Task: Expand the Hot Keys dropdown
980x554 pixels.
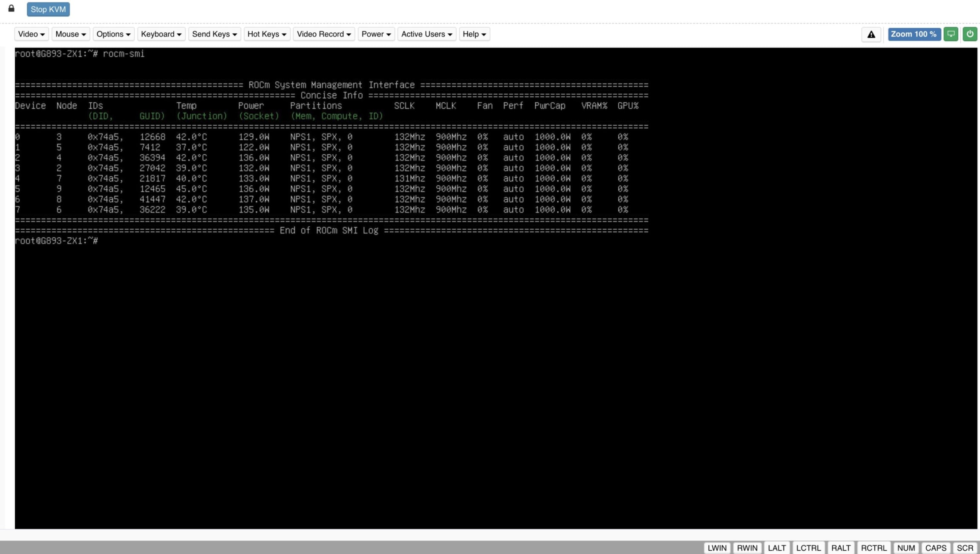Action: click(x=266, y=34)
